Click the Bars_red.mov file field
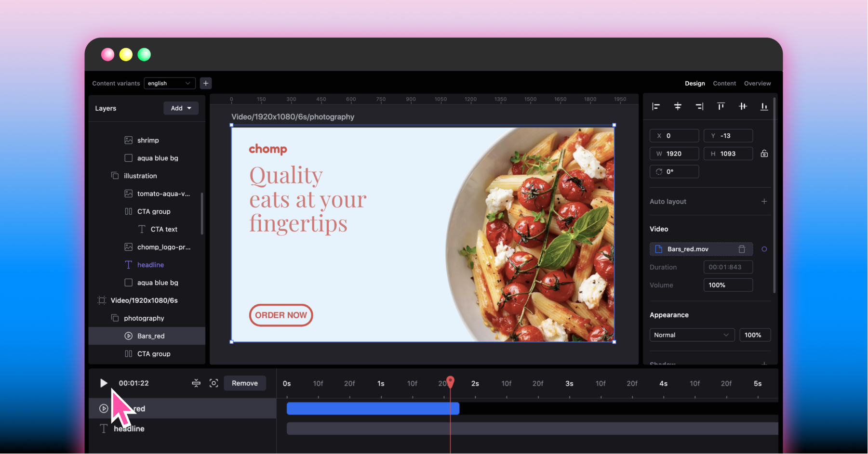The image size is (868, 454). click(701, 249)
